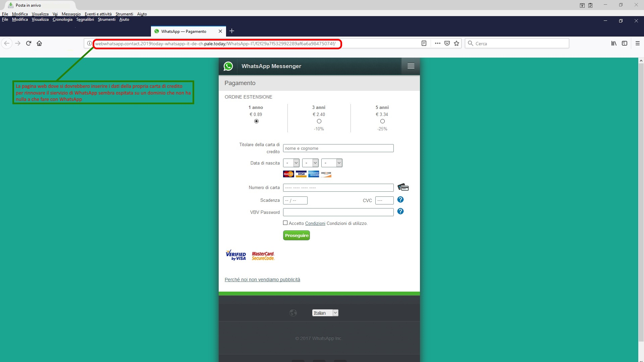Image resolution: width=644 pixels, height=362 pixels.
Task: Open mail tasks icon in title bar
Action: point(590,5)
